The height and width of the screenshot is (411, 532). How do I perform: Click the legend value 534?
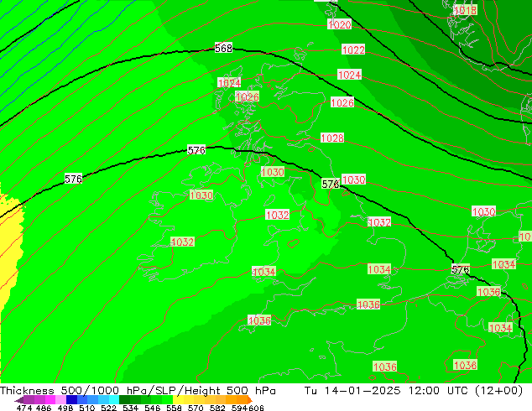(130, 408)
